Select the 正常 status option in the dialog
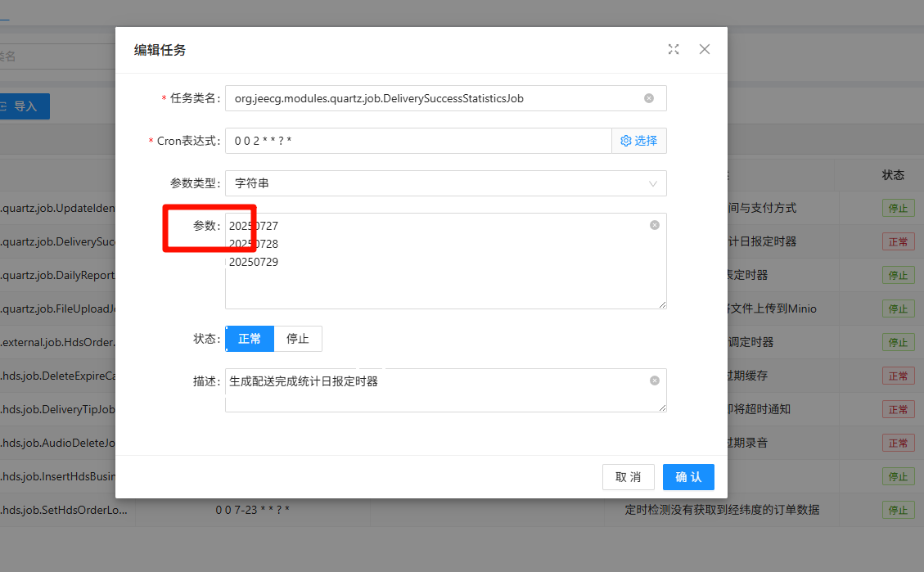Image resolution: width=924 pixels, height=572 pixels. [x=250, y=339]
